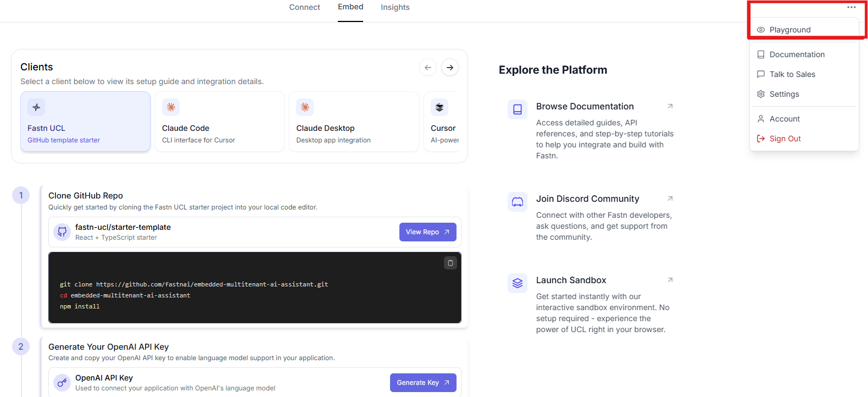The height and width of the screenshot is (397, 868).
Task: Choose Playground from the dropdown menu
Action: (x=804, y=30)
